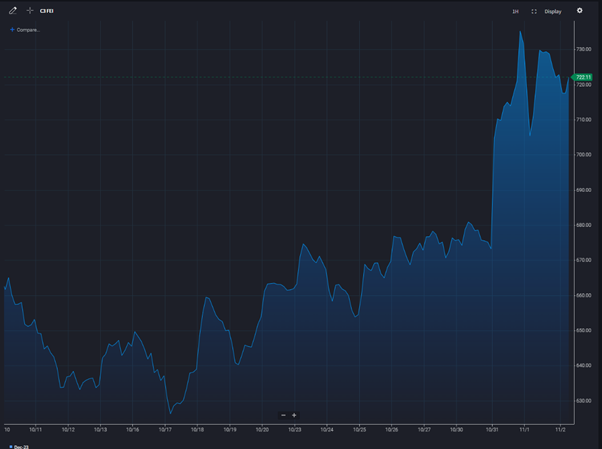Open the Display menu
Screen dimensions: 602x449
pos(553,11)
